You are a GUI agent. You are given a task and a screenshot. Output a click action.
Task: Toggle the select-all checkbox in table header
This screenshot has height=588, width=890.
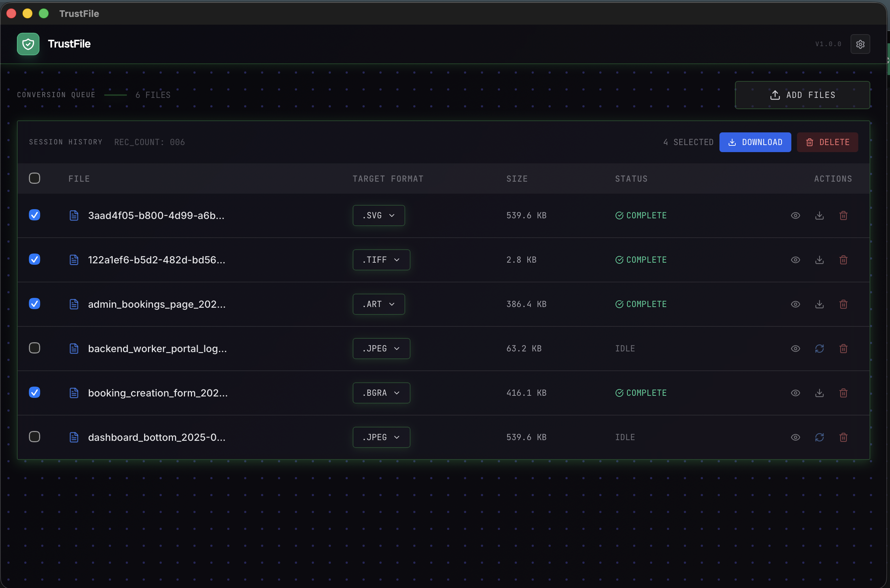[35, 178]
